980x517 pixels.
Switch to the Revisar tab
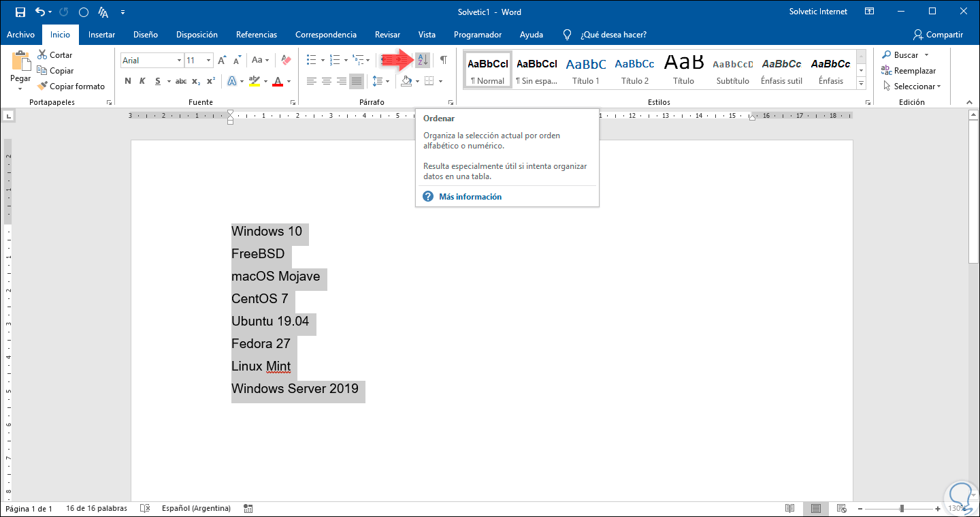(387, 35)
